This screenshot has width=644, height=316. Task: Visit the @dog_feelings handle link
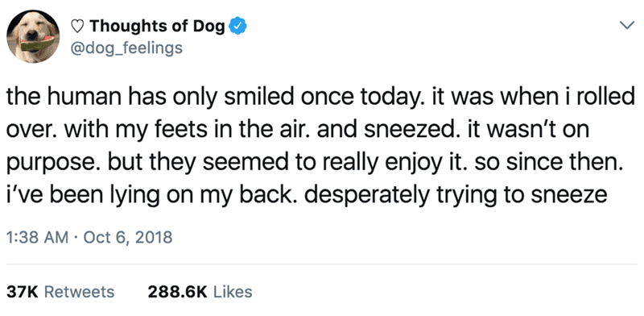pyautogui.click(x=126, y=48)
